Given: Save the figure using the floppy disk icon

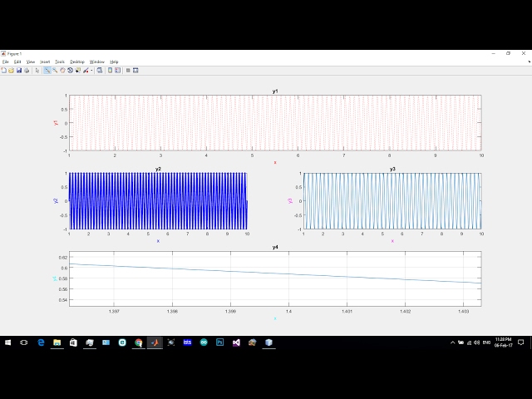Looking at the screenshot, I should [x=19, y=70].
